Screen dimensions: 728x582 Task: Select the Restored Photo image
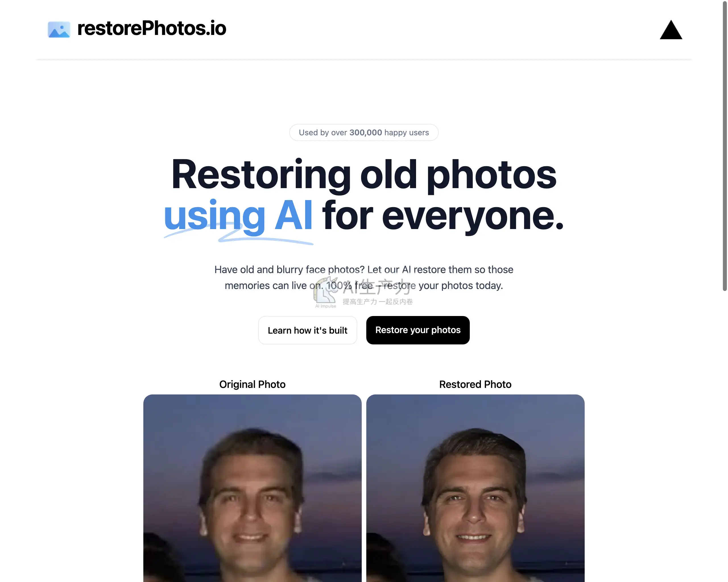[475, 488]
